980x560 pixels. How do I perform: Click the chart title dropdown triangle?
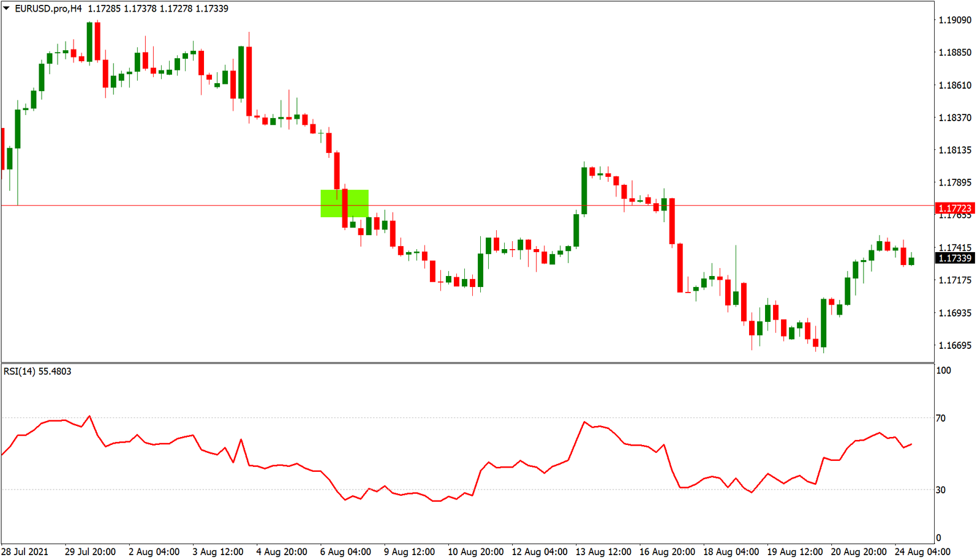tap(6, 8)
